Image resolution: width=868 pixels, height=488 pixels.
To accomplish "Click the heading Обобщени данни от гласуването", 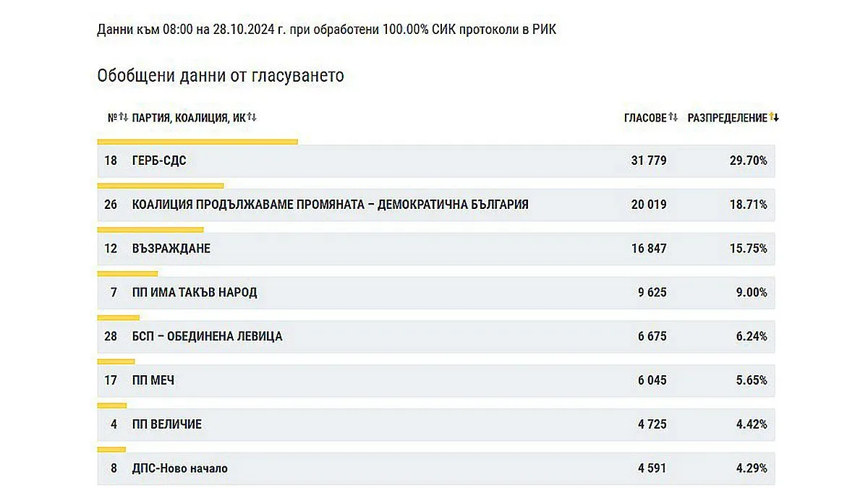I will point(221,74).
